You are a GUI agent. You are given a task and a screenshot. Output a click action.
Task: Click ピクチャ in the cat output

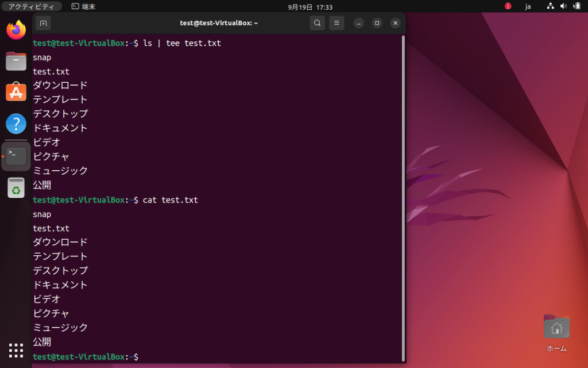pyautogui.click(x=51, y=313)
